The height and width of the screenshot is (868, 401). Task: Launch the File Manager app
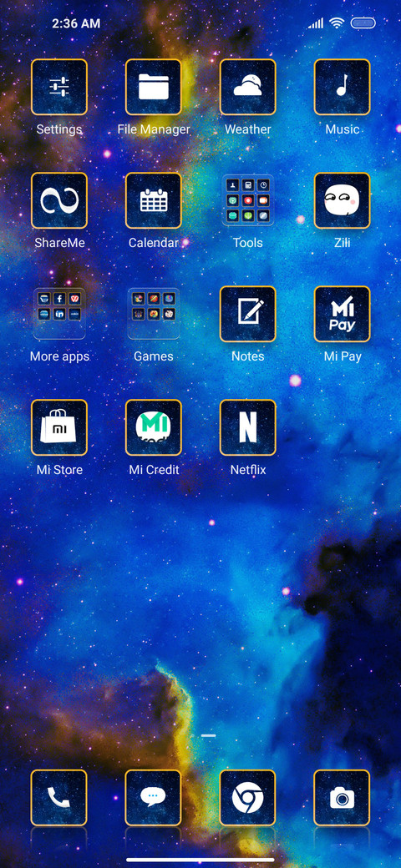pyautogui.click(x=154, y=87)
